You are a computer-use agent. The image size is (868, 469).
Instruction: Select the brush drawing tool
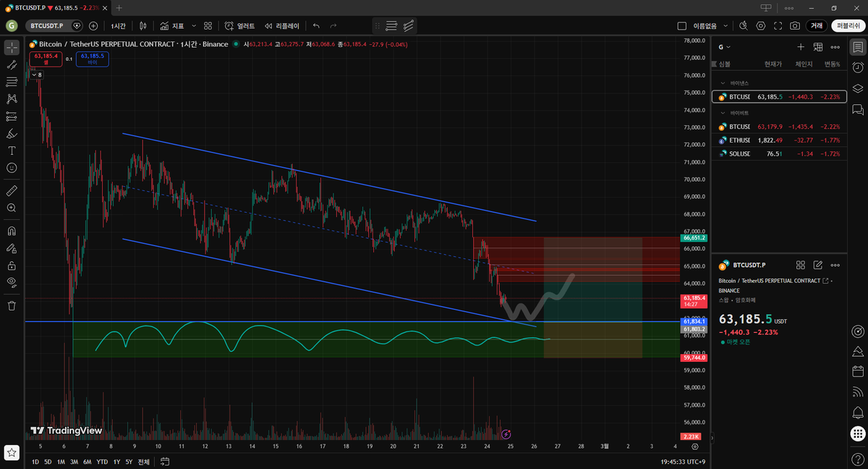click(x=12, y=133)
